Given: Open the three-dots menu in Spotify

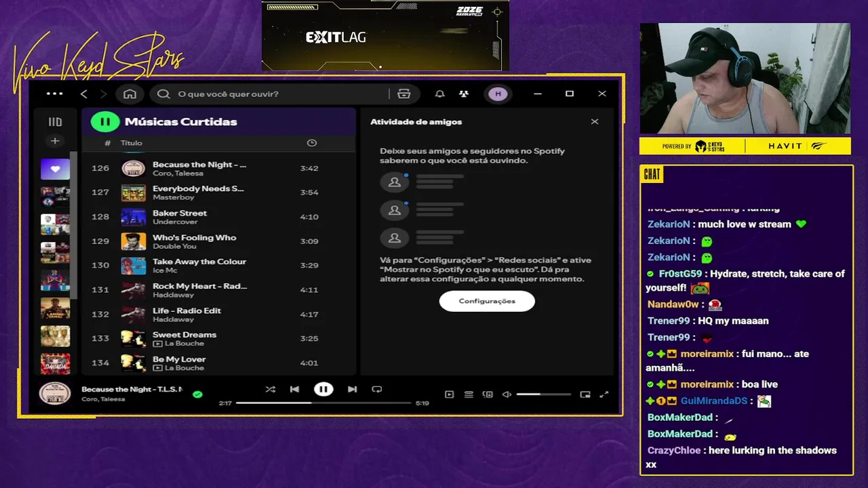Looking at the screenshot, I should pos(54,94).
